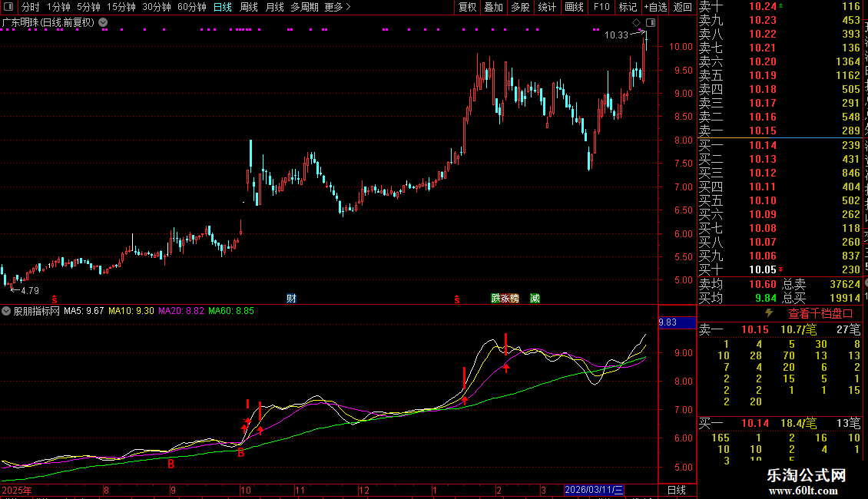Click the 2025年 timeline label
Image resolution: width=868 pixels, height=499 pixels.
[x=17, y=490]
